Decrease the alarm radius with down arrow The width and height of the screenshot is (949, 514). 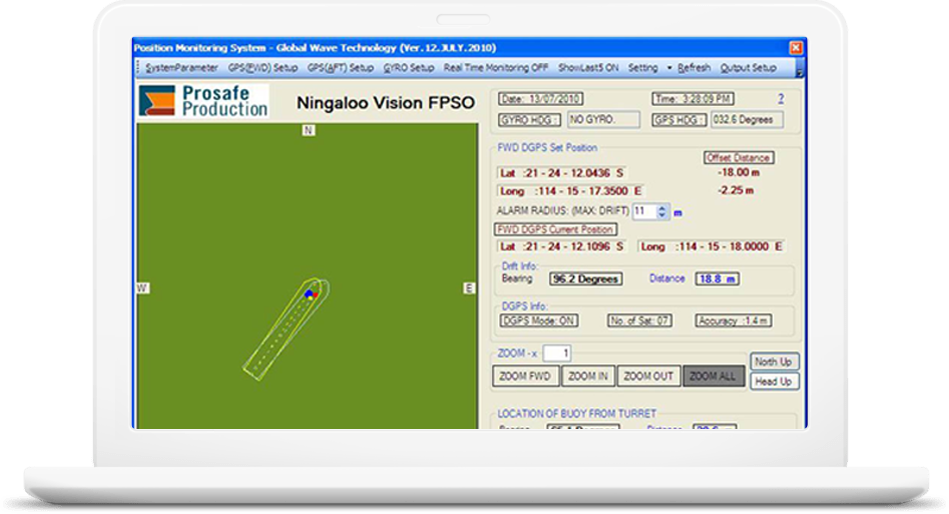tap(662, 216)
